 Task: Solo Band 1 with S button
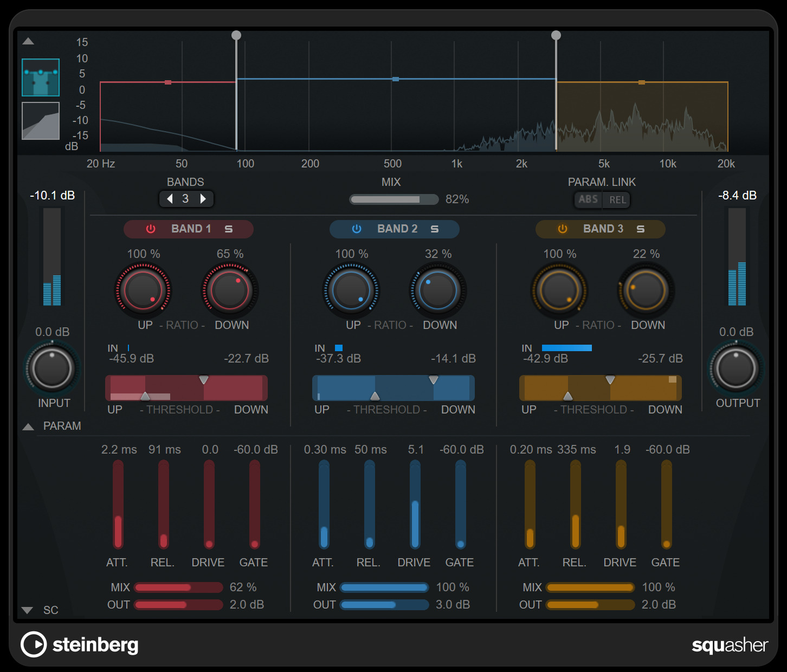(229, 229)
